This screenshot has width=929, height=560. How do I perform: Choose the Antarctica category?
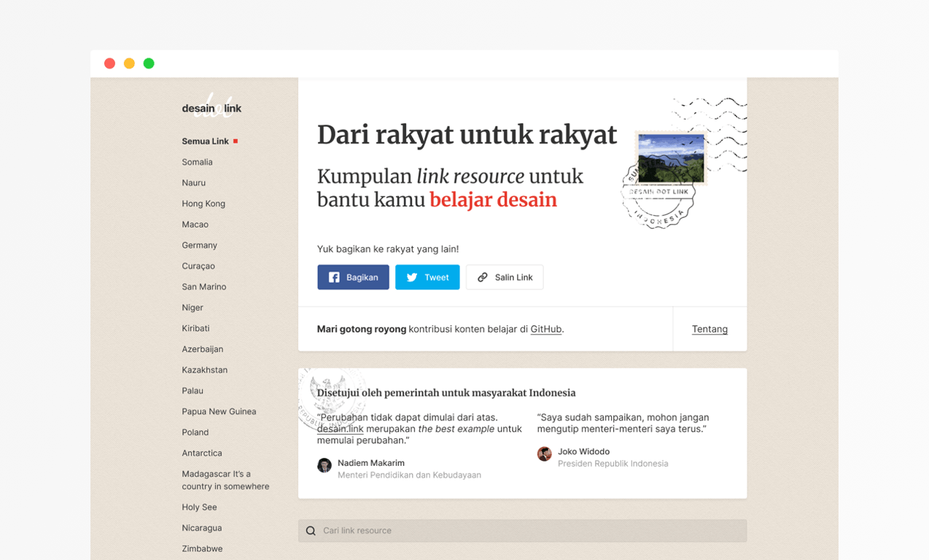(x=202, y=453)
